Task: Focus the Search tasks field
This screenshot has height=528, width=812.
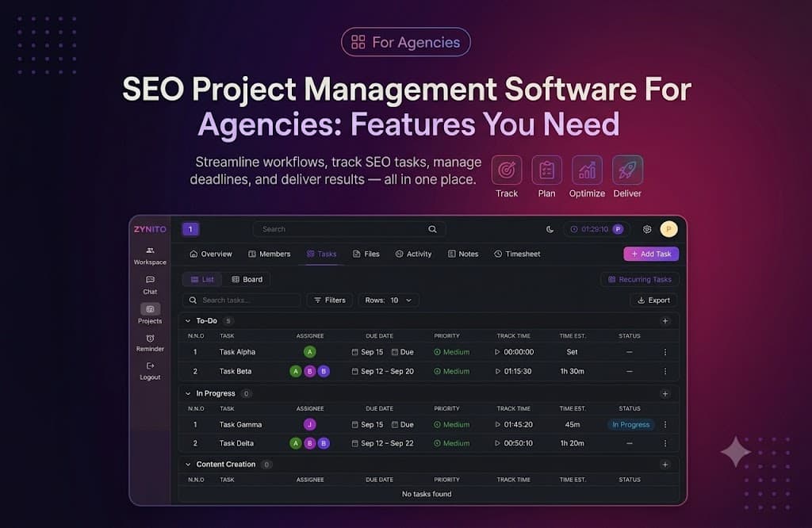Action: (x=241, y=300)
